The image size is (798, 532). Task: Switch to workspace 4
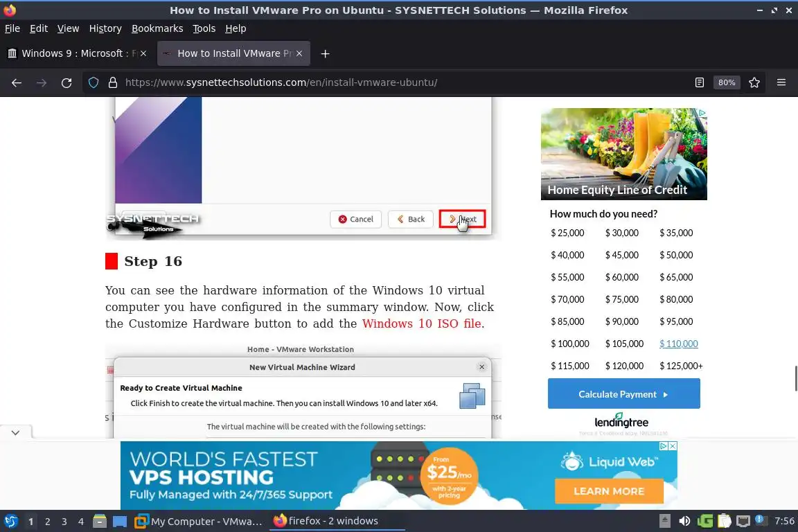(x=81, y=522)
